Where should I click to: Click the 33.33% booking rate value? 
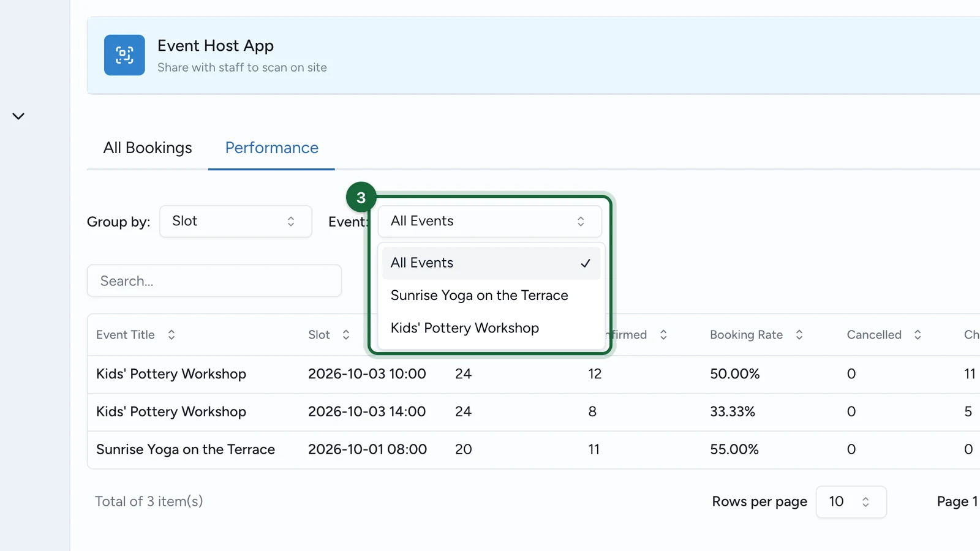click(733, 412)
